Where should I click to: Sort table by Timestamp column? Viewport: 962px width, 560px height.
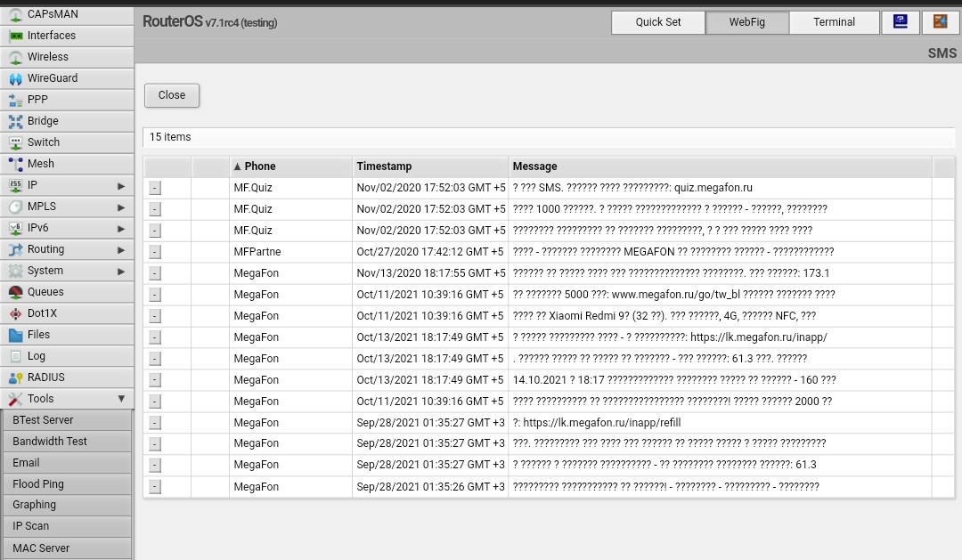point(430,166)
